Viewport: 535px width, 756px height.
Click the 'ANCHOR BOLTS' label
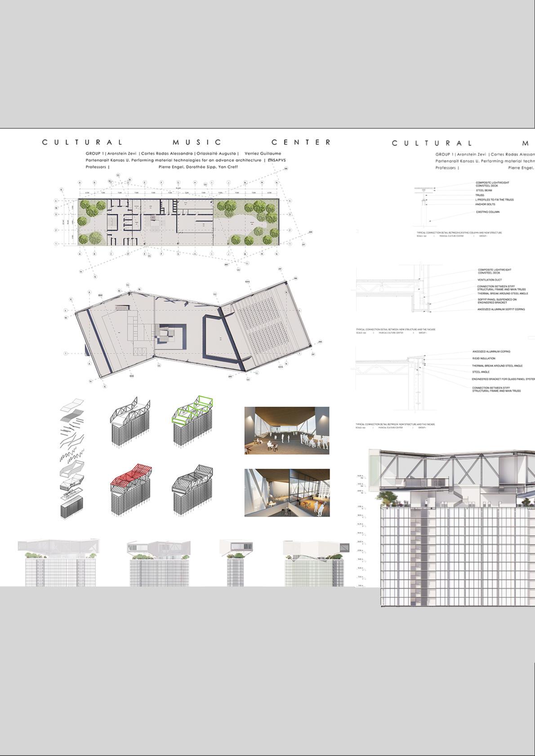point(485,204)
